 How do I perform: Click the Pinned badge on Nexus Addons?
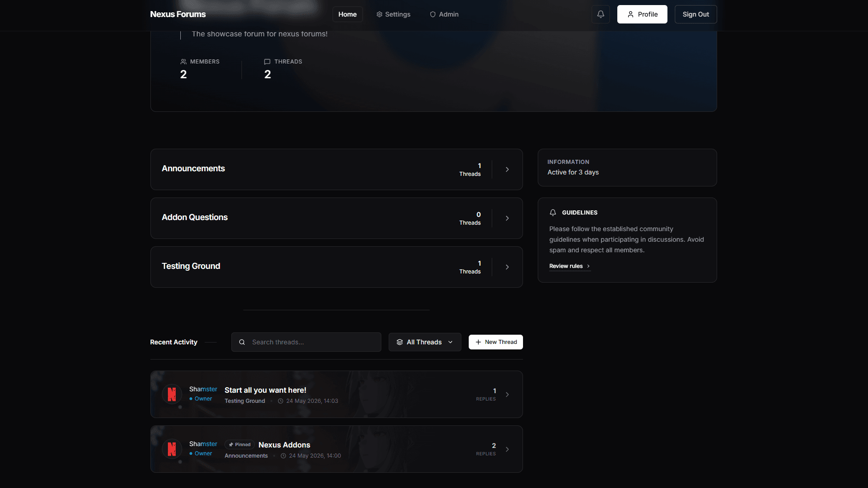coord(239,445)
